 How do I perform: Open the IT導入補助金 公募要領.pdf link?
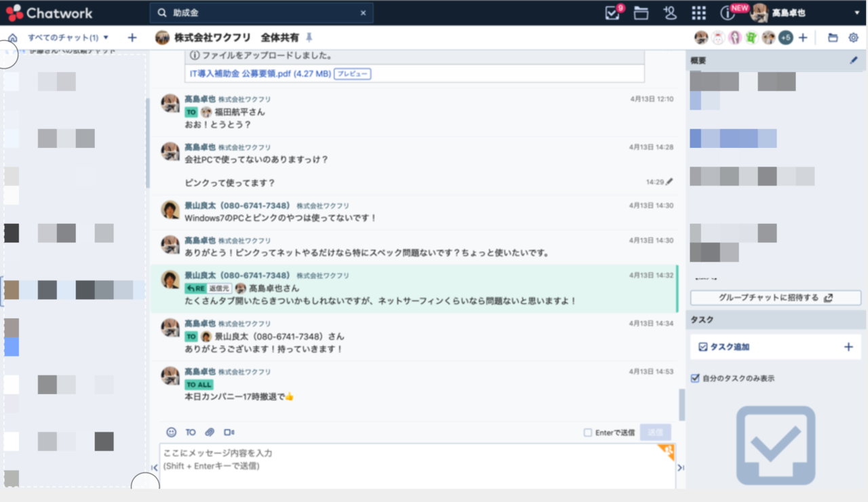(258, 73)
